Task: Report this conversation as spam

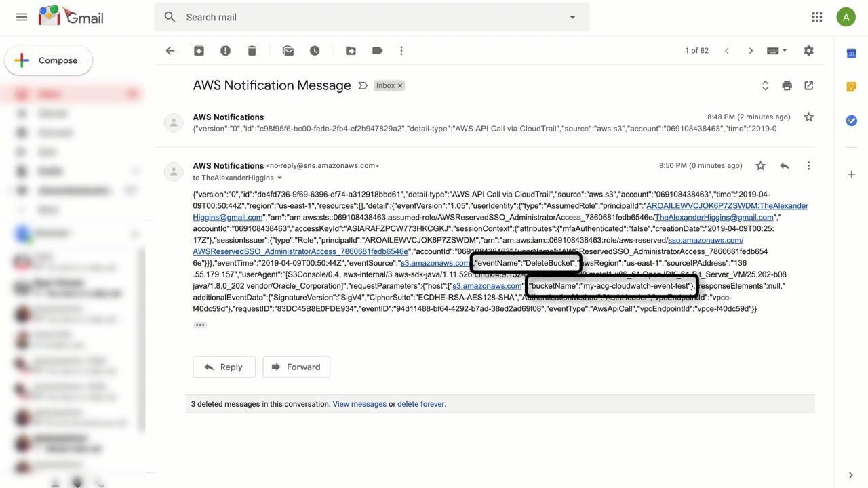Action: [225, 51]
